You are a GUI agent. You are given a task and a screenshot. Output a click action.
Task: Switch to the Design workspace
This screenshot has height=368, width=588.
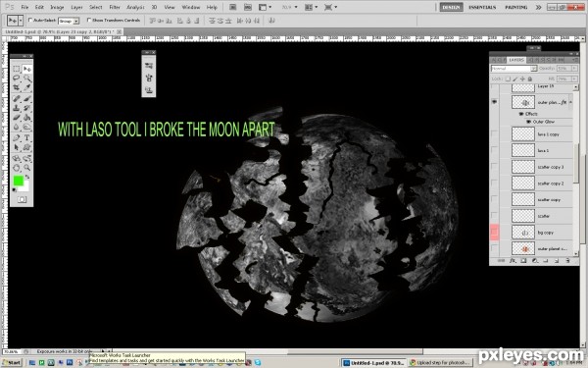[x=451, y=7]
